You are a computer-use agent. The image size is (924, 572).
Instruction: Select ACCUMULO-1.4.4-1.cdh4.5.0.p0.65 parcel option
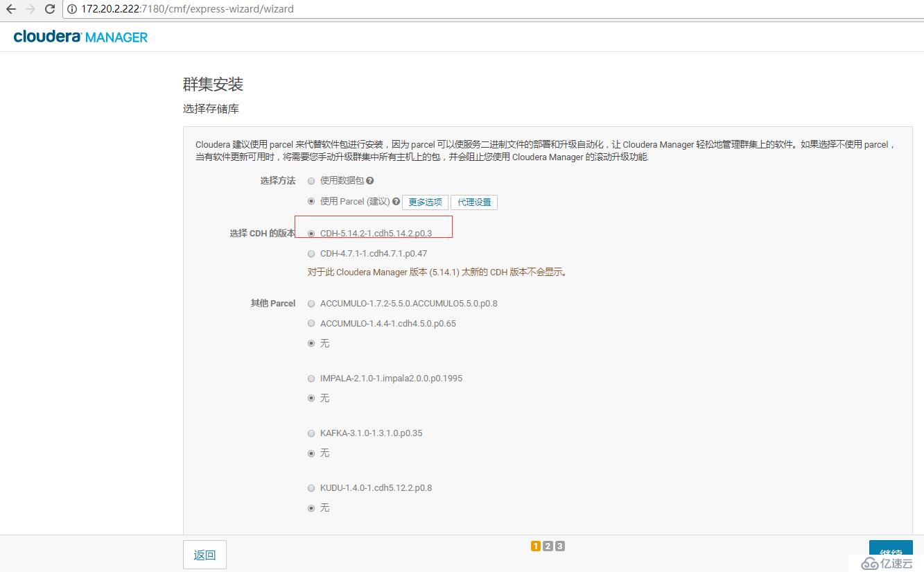pyautogui.click(x=311, y=324)
